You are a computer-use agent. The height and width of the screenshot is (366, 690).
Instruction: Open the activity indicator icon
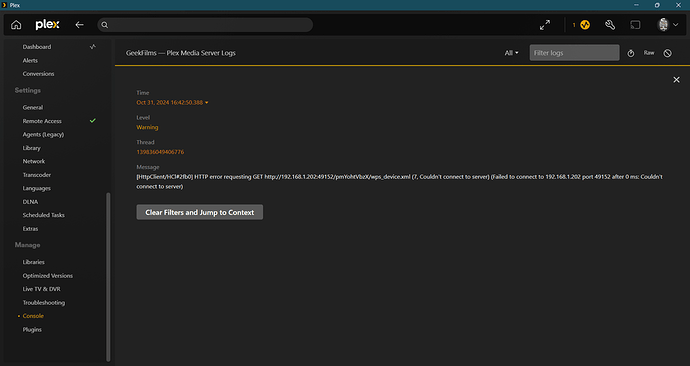tap(585, 25)
